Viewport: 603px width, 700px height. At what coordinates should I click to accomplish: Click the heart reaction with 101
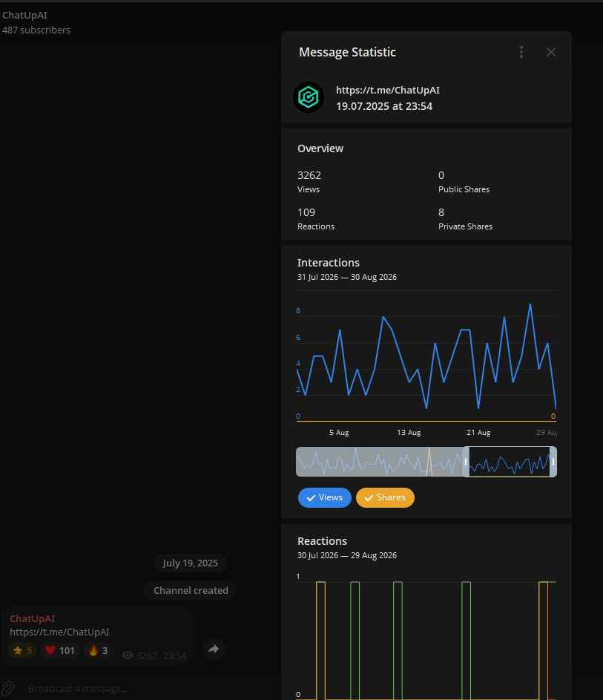tap(60, 650)
